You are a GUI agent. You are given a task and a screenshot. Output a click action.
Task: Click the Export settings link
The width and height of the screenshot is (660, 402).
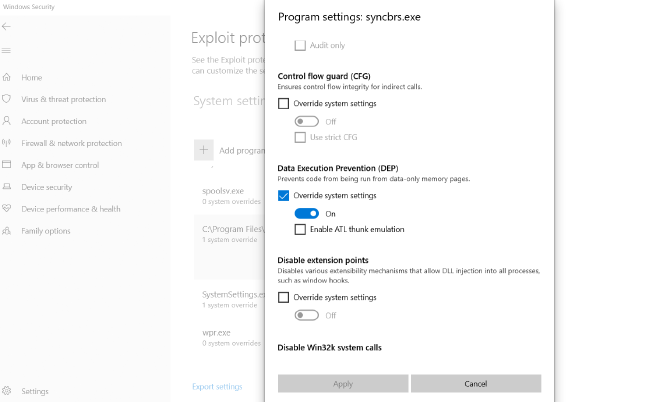[217, 386]
